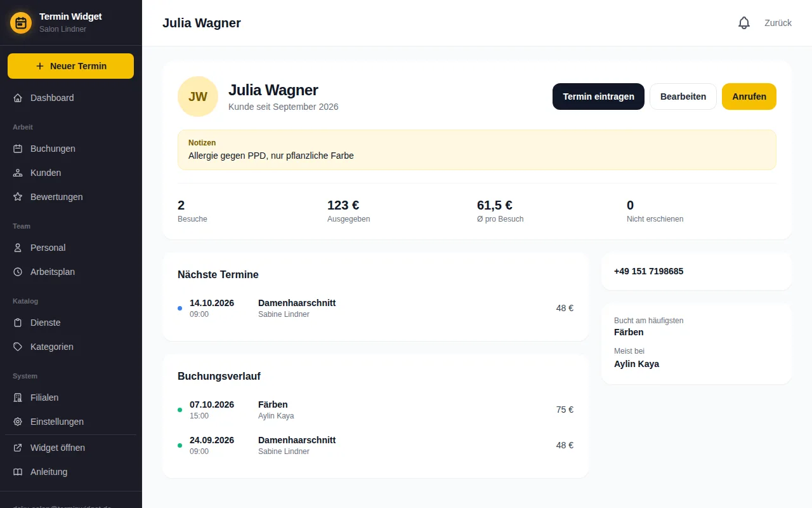This screenshot has height=508, width=812.
Task: Click the phone number +49 151 7198685
Action: pos(649,271)
